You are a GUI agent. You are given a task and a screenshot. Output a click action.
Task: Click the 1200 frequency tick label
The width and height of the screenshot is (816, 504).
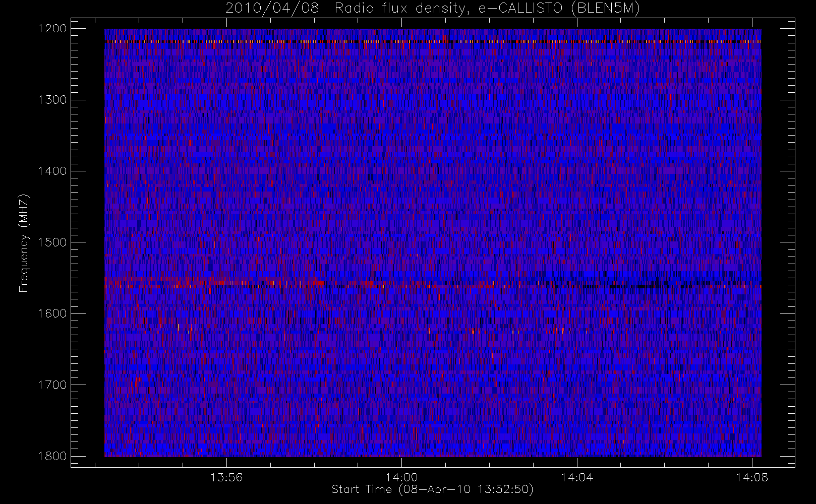52,29
